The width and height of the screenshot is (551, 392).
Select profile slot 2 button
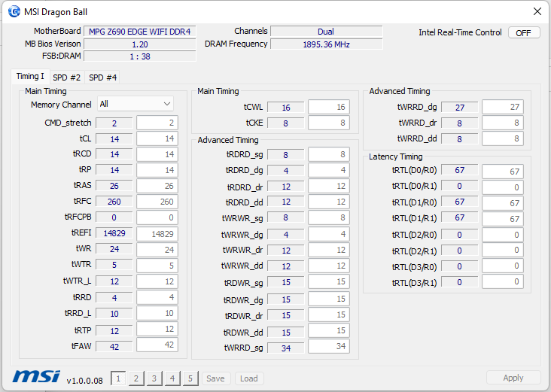point(136,378)
